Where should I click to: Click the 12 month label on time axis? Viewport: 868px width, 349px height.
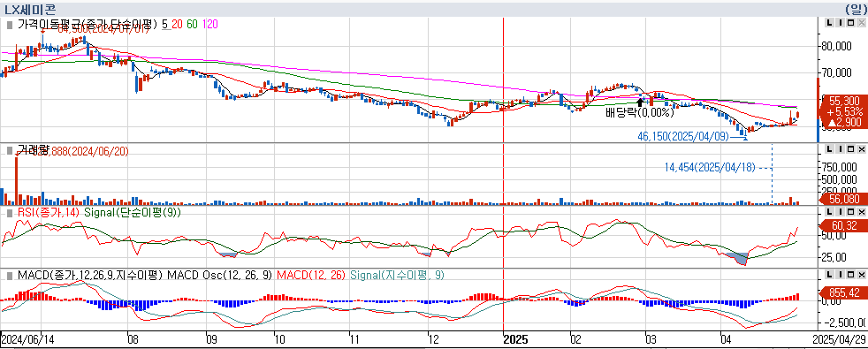(x=435, y=339)
